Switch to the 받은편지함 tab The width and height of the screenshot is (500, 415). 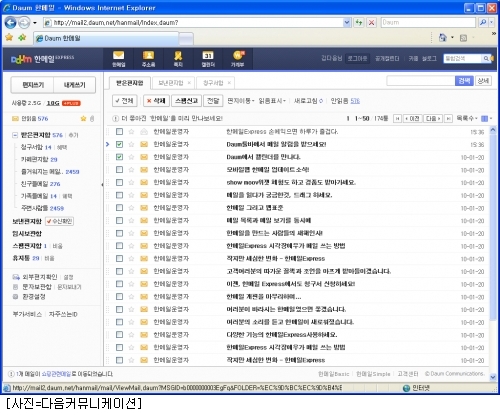tap(130, 83)
